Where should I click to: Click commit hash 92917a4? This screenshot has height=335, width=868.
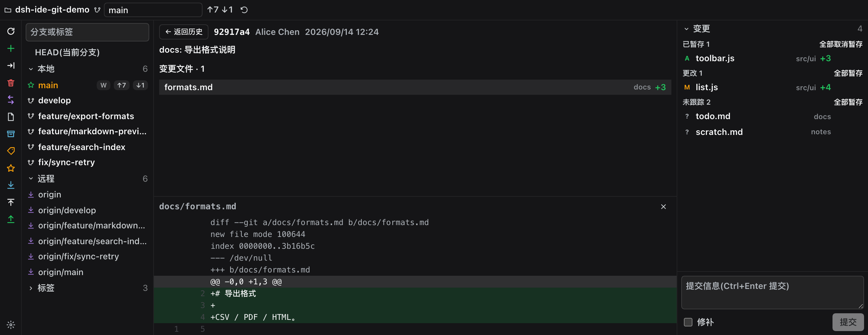pos(232,32)
